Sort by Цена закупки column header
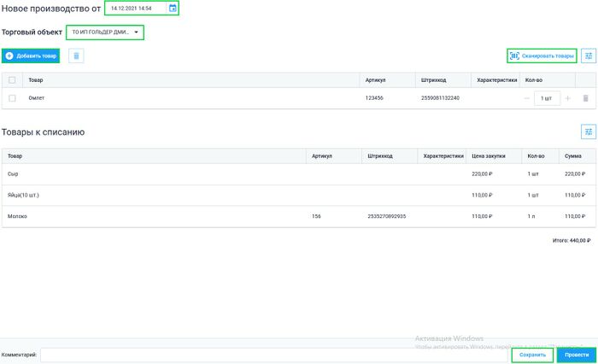This screenshot has width=598, height=364. [x=490, y=156]
